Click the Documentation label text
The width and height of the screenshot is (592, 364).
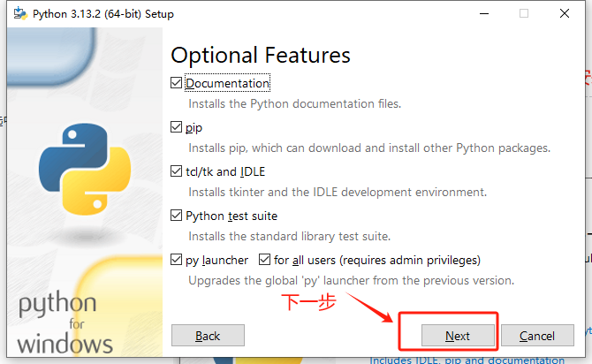coord(227,83)
